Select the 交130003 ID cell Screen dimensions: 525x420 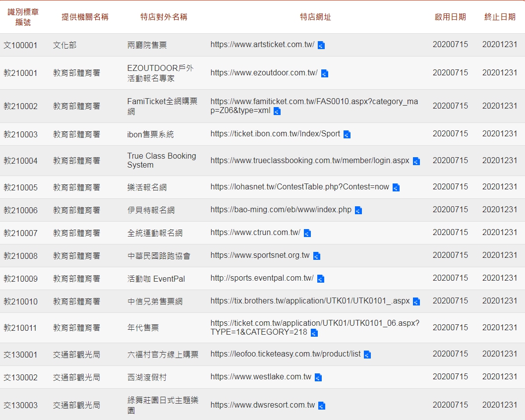pos(20,406)
